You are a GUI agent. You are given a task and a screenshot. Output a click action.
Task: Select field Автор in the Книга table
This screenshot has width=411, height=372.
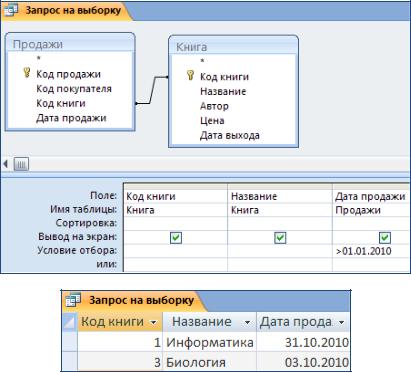click(214, 106)
